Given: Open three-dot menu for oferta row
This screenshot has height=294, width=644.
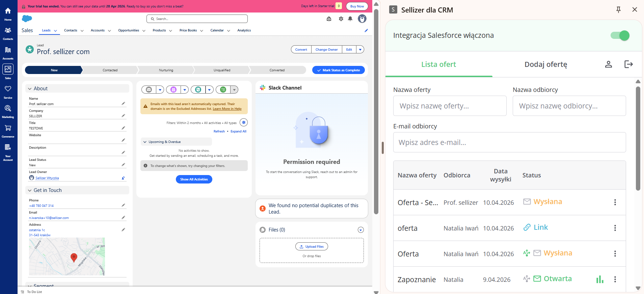Looking at the screenshot, I should click(615, 228).
